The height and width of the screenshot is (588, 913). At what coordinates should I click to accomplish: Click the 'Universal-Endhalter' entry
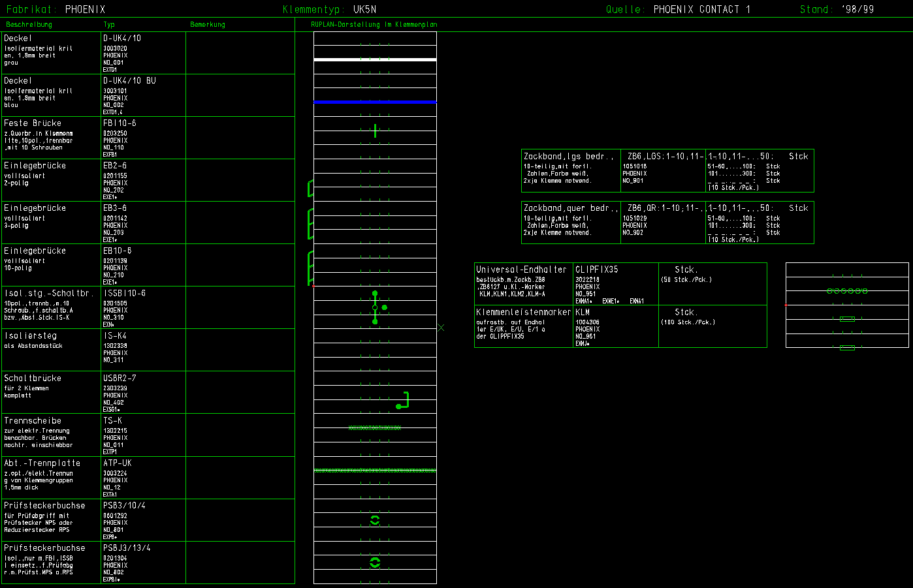pos(521,270)
